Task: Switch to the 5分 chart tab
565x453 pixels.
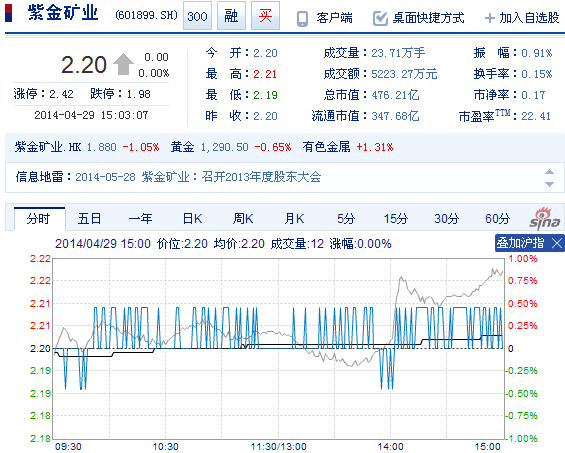Action: (346, 219)
